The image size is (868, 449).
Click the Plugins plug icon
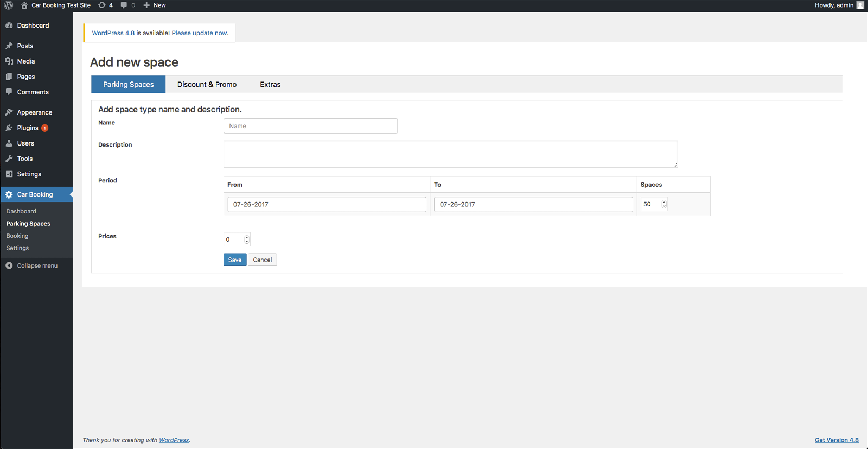pos(9,128)
